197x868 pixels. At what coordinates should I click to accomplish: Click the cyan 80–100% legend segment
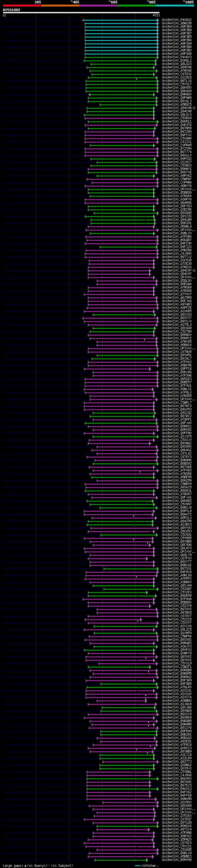pyautogui.click(x=175, y=6)
